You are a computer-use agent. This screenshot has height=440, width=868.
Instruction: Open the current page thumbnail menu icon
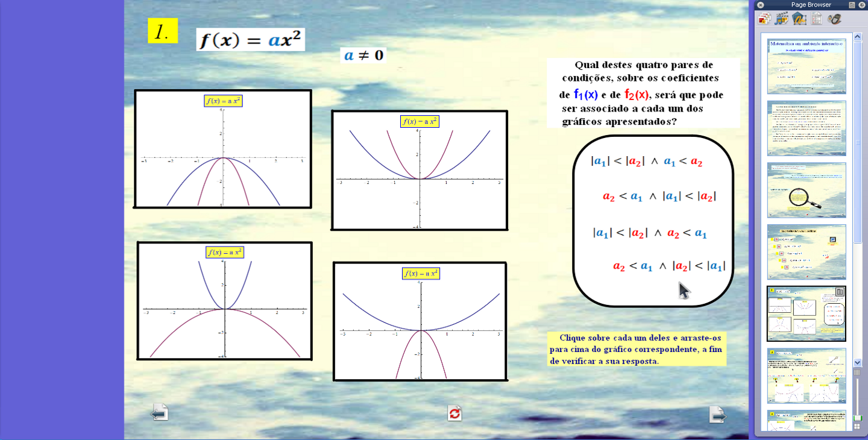click(x=840, y=292)
